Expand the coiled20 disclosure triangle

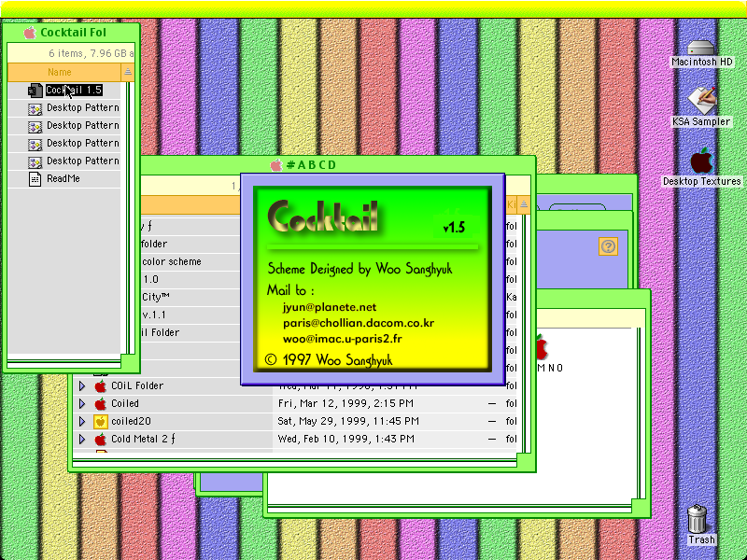[x=82, y=422]
